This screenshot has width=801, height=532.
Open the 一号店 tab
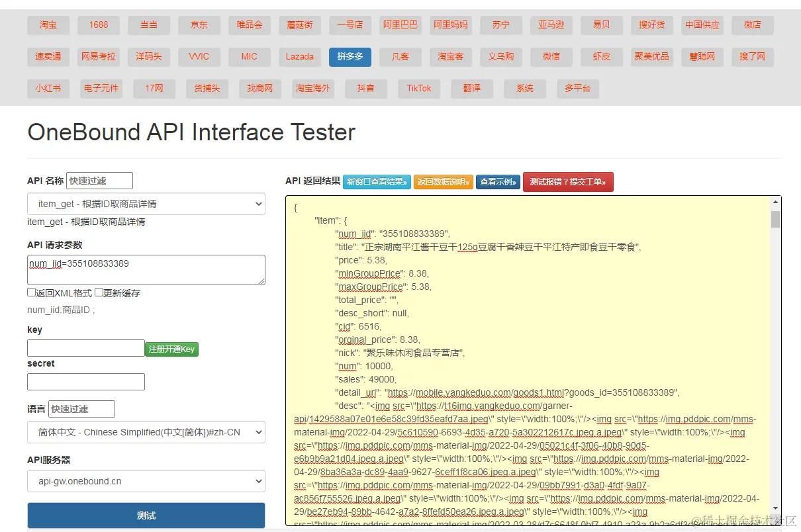tap(350, 25)
